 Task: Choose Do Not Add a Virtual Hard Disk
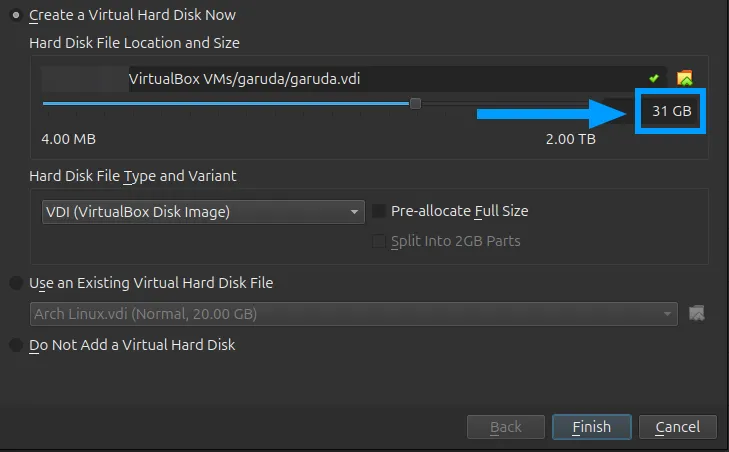click(x=16, y=345)
